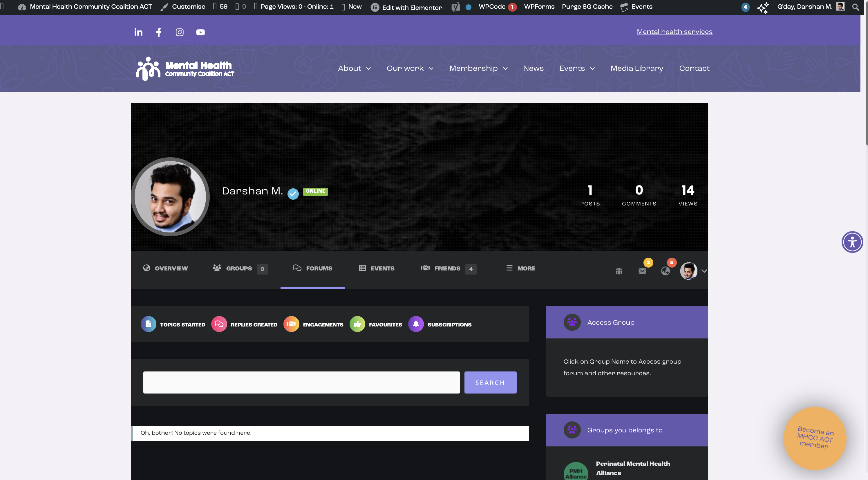Open the Facebook social icon
The width and height of the screenshot is (868, 480).
159,32
